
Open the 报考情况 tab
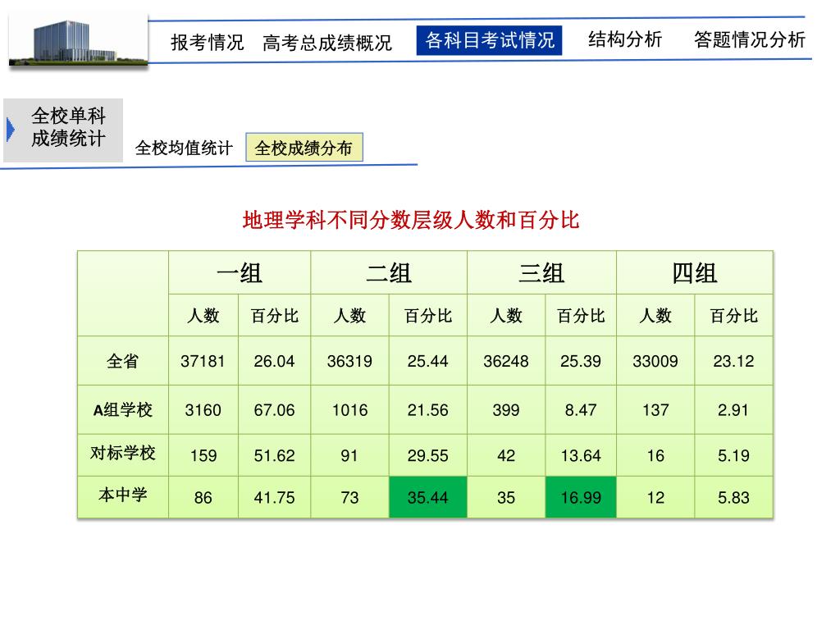(208, 43)
